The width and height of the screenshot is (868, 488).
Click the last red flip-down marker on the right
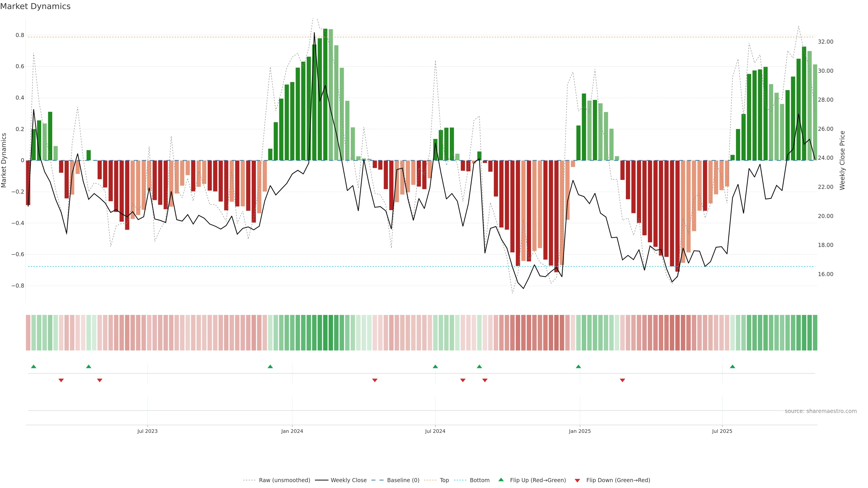pos(622,380)
